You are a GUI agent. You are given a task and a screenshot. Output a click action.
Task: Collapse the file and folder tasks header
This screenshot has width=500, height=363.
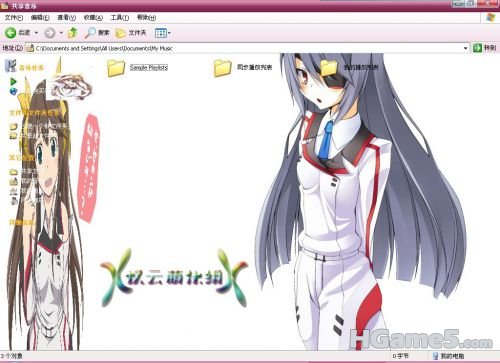[35, 113]
